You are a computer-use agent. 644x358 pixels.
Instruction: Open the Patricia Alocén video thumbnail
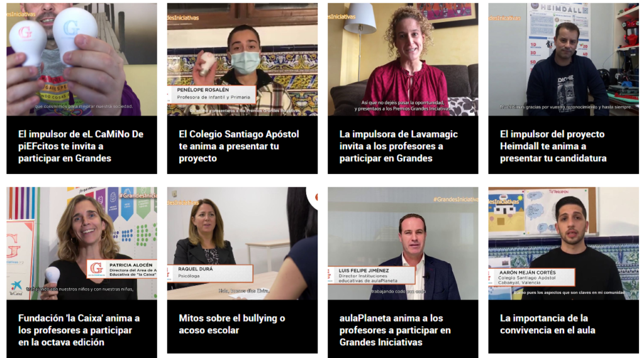click(81, 244)
